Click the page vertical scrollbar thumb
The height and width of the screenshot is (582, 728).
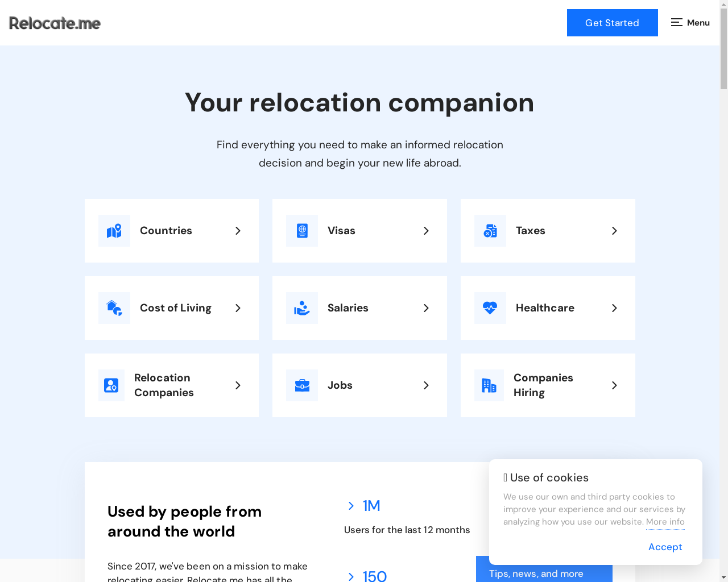pyautogui.click(x=723, y=48)
